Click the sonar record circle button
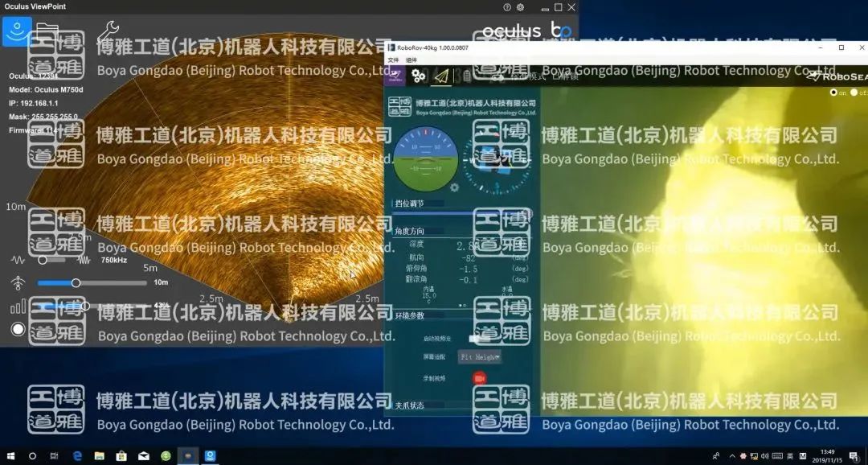Screen dimensions: 868x465 [18, 329]
